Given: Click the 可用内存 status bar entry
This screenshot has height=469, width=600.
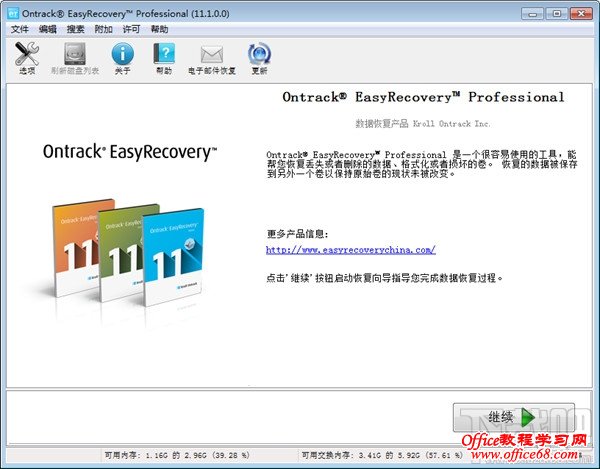Looking at the screenshot, I should click(x=177, y=455).
